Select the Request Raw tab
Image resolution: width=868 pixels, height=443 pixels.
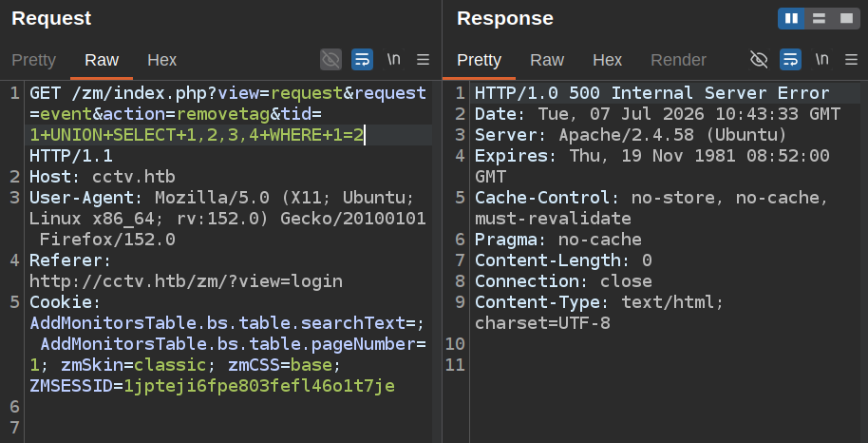click(x=102, y=60)
